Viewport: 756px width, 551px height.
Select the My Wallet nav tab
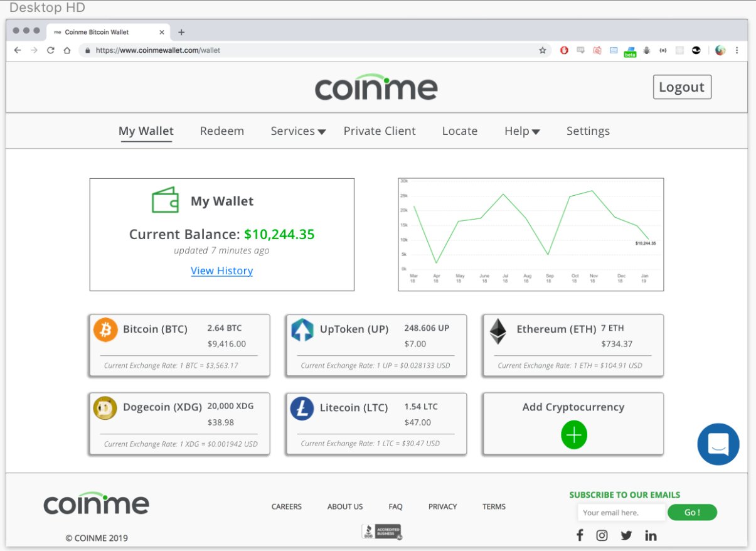coord(146,131)
